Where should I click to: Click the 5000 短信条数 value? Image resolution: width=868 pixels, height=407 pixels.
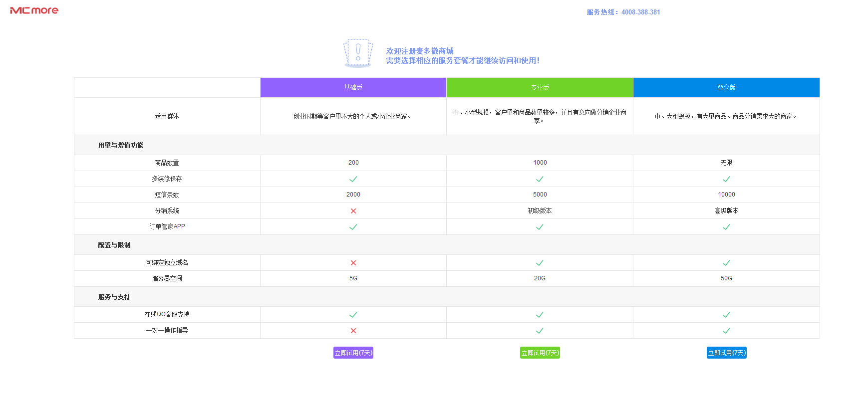[x=540, y=195]
